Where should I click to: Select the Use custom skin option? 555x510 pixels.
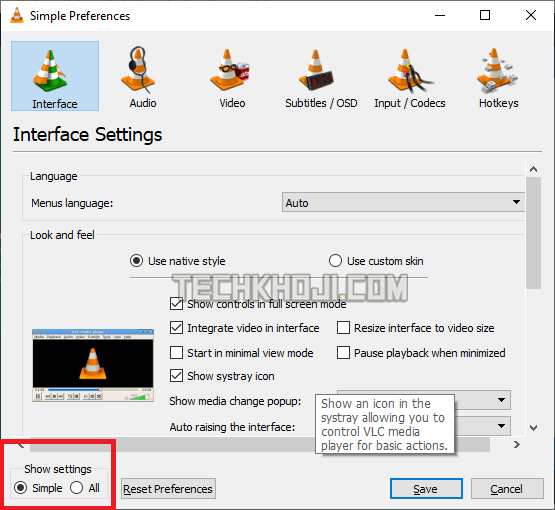335,261
